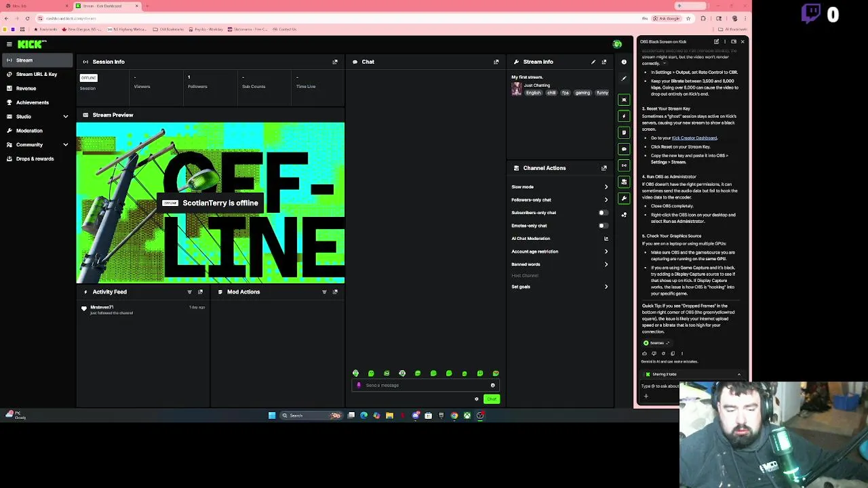The height and width of the screenshot is (488, 868).
Task: Pop out the Session Info panel
Action: pos(335,62)
